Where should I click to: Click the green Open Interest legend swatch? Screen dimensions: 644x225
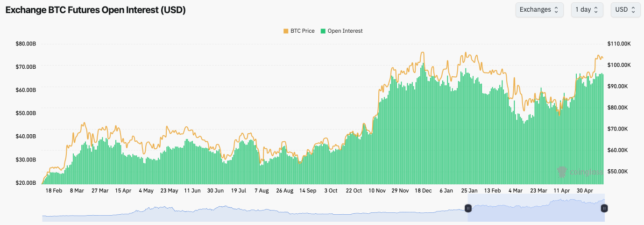click(x=323, y=31)
